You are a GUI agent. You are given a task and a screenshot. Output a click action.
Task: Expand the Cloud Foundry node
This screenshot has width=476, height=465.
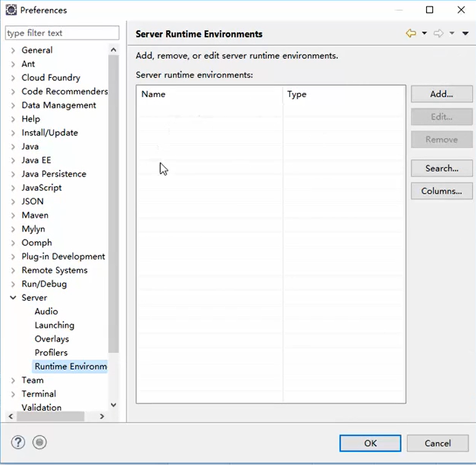coord(13,78)
